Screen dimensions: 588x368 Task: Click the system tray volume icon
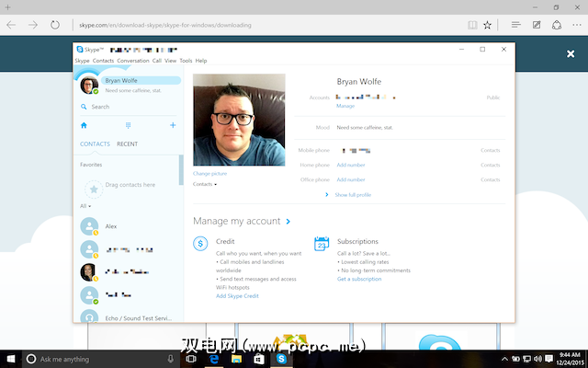[x=537, y=359]
